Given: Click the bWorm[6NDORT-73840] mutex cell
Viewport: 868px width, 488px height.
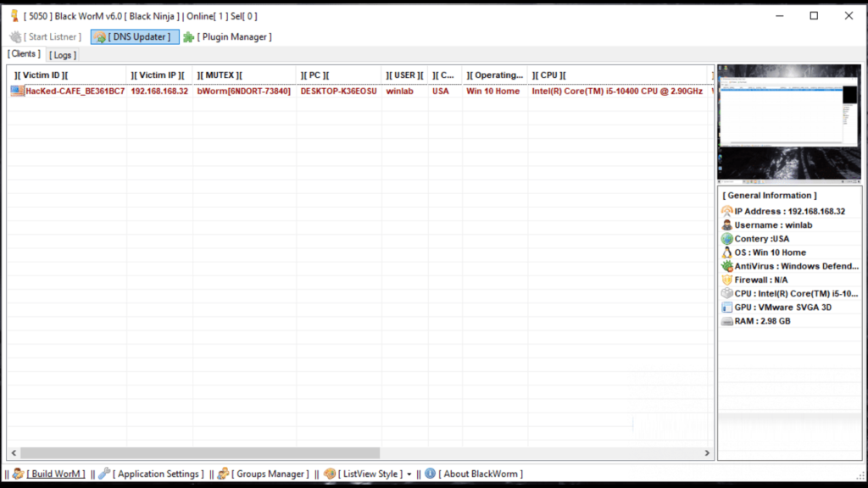Looking at the screenshot, I should point(243,91).
